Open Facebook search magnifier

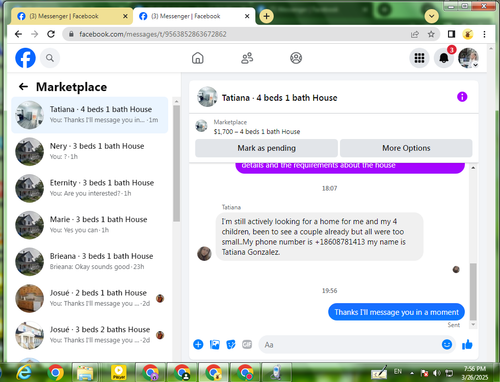[x=50, y=58]
